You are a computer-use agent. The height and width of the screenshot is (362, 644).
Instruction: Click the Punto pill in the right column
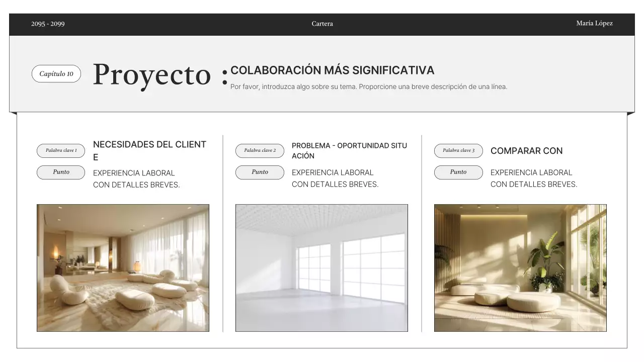(x=458, y=172)
